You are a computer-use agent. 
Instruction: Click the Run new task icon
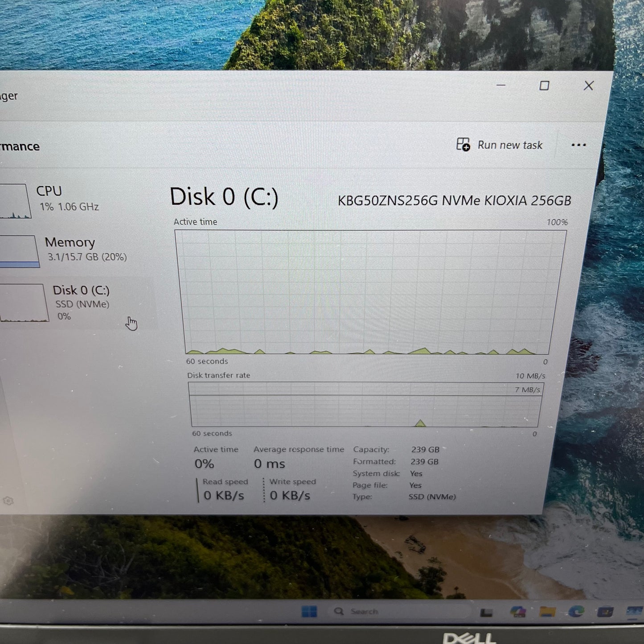[463, 145]
